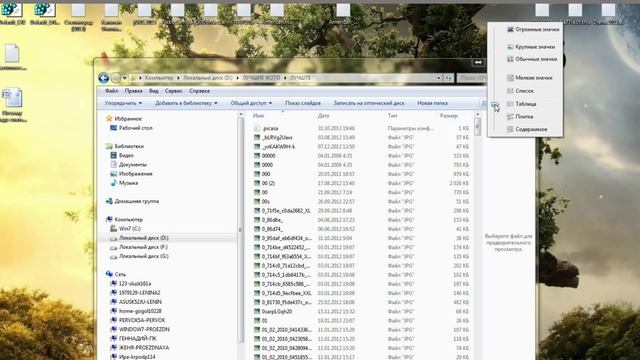Click the refresh button beside the address bar
The height and width of the screenshot is (360, 640).
pos(448,78)
